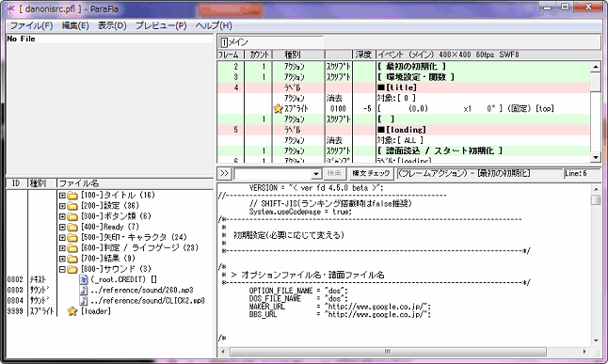Click the star icon on sprite 0100 row

278,109
